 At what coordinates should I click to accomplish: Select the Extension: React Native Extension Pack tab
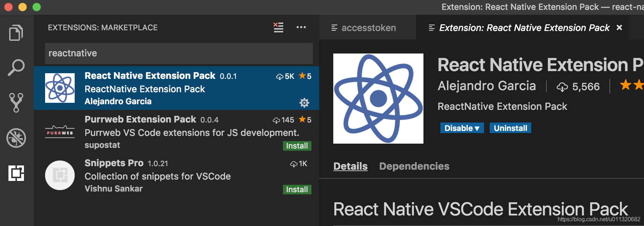(x=522, y=27)
